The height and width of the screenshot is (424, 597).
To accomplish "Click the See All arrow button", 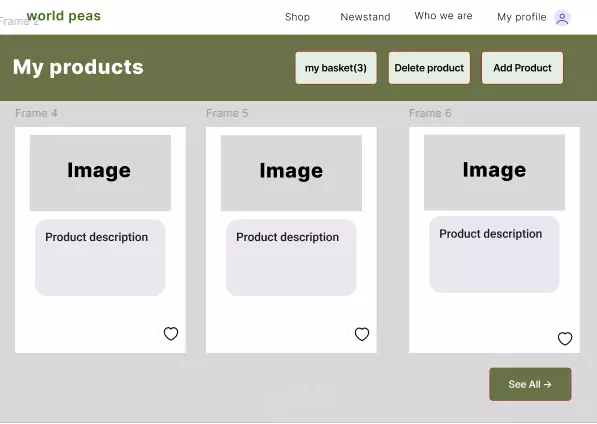I will click(530, 384).
